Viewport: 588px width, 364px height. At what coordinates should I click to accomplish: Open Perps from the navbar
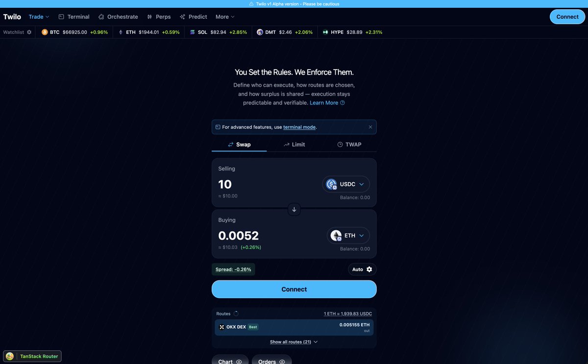159,17
